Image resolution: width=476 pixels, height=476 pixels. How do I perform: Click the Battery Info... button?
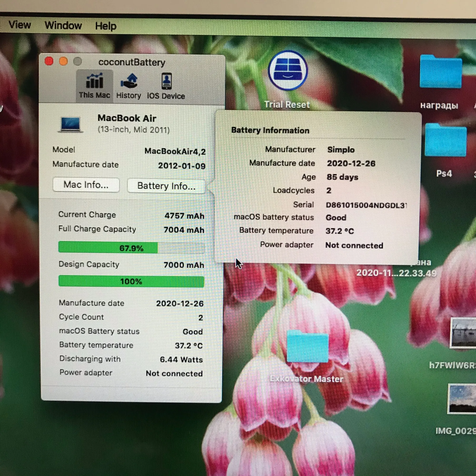[x=166, y=186]
